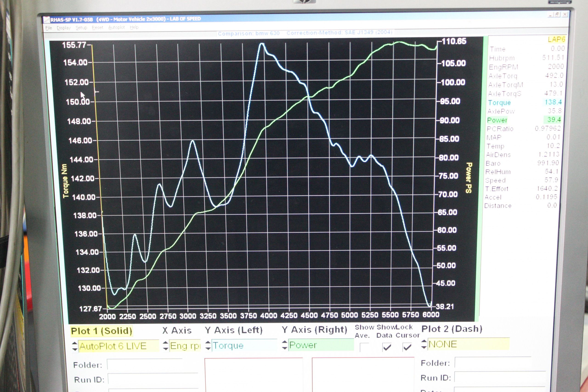Step the Y Axis Right Power selector arrows
This screenshot has height=392, width=588.
285,345
